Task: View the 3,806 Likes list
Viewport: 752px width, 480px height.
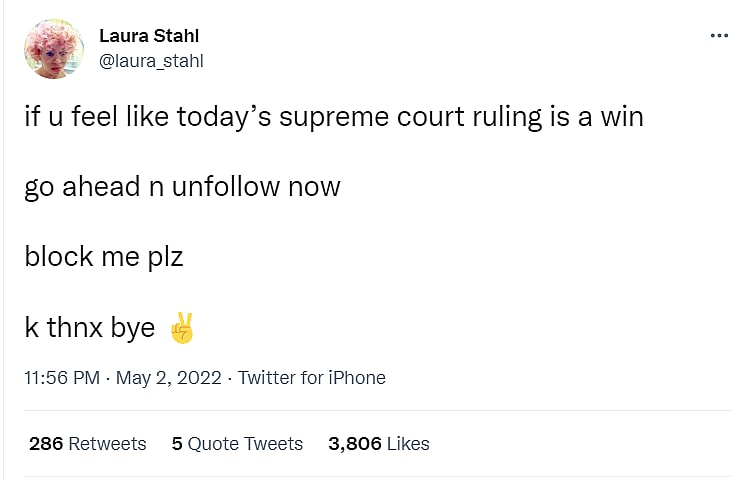Action: tap(378, 444)
